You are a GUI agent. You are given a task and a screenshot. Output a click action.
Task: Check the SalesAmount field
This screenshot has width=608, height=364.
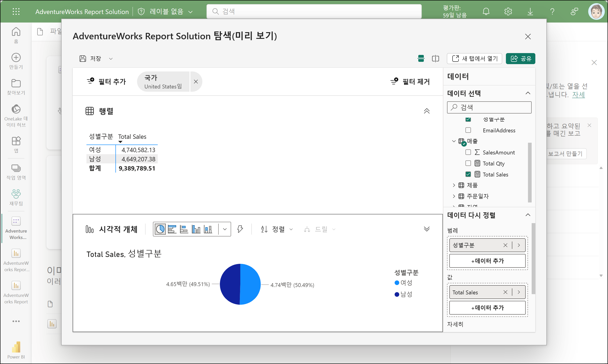point(468,152)
